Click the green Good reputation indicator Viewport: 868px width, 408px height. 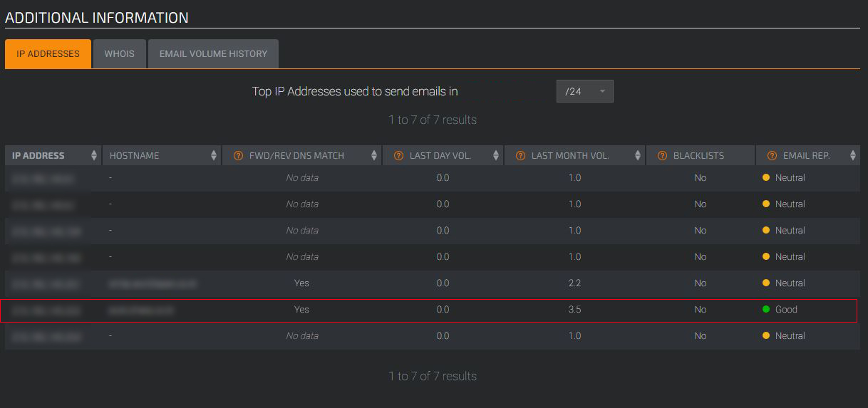pos(766,310)
